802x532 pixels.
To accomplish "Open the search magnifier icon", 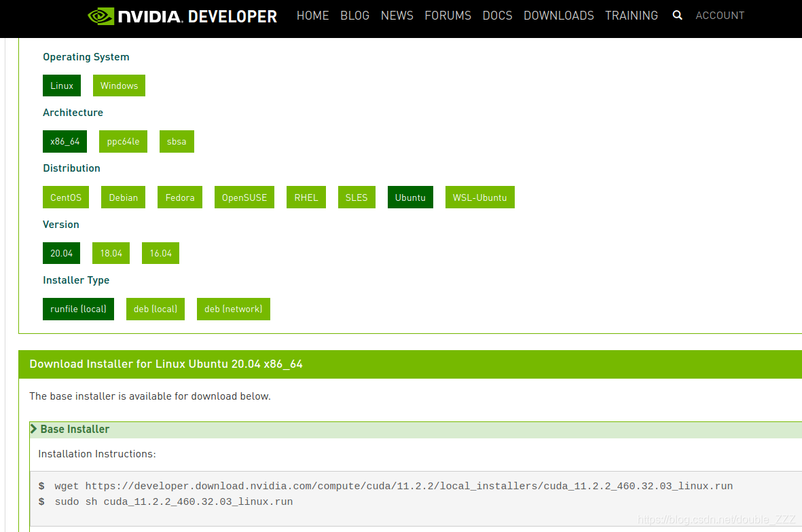I will [677, 16].
